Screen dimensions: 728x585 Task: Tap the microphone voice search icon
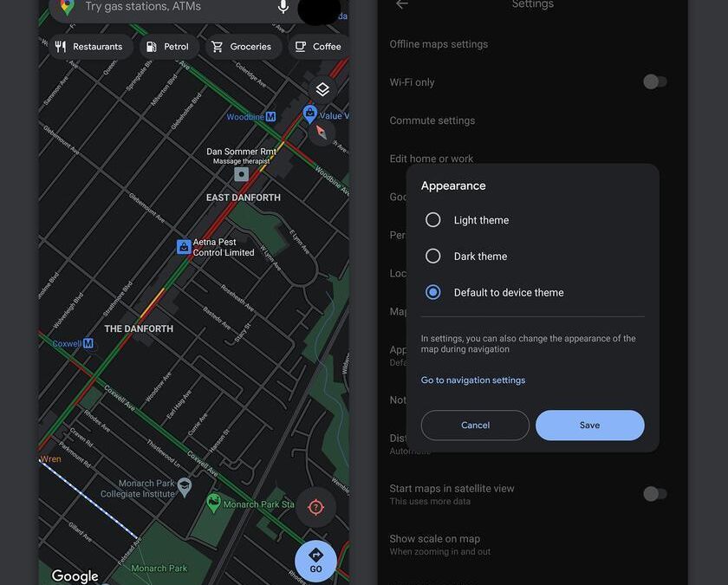(x=283, y=7)
